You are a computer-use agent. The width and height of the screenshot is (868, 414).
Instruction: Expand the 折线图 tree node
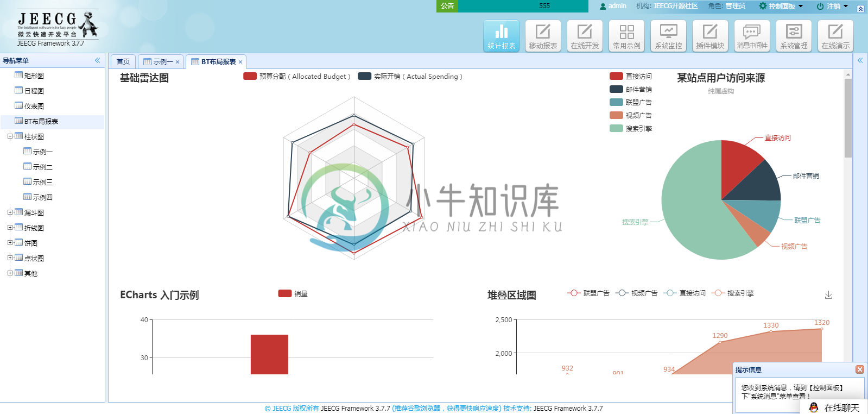pyautogui.click(x=10, y=228)
